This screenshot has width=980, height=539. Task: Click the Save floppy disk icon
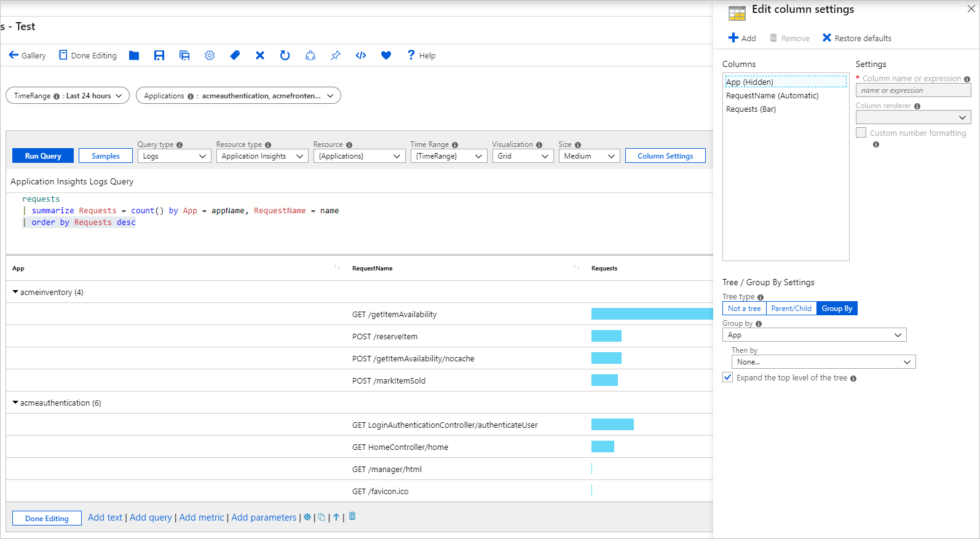click(159, 55)
